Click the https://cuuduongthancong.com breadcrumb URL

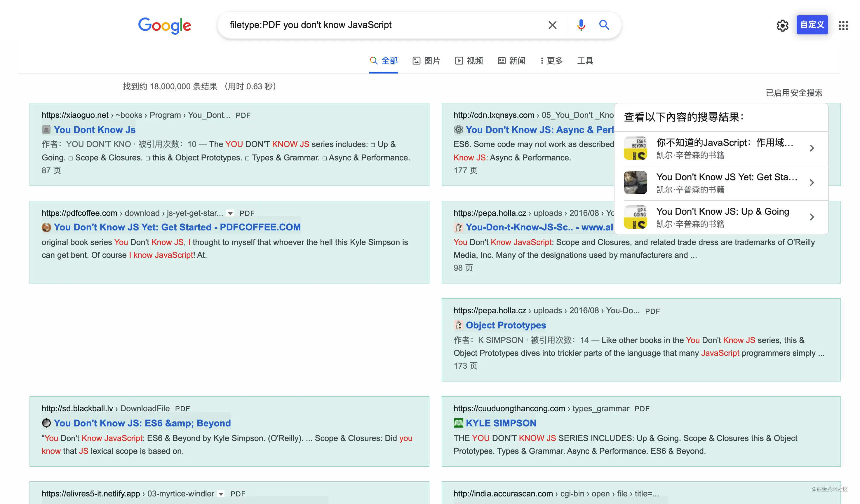509,409
